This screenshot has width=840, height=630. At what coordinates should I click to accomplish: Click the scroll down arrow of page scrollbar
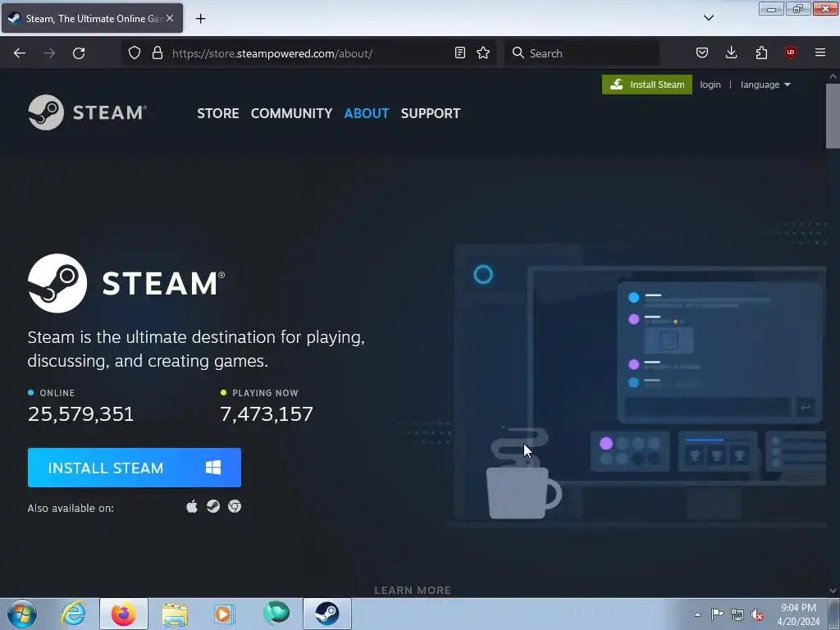pyautogui.click(x=833, y=591)
